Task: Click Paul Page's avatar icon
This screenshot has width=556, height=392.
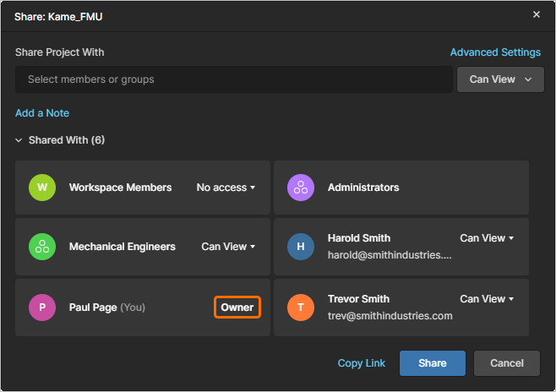Action: (42, 308)
